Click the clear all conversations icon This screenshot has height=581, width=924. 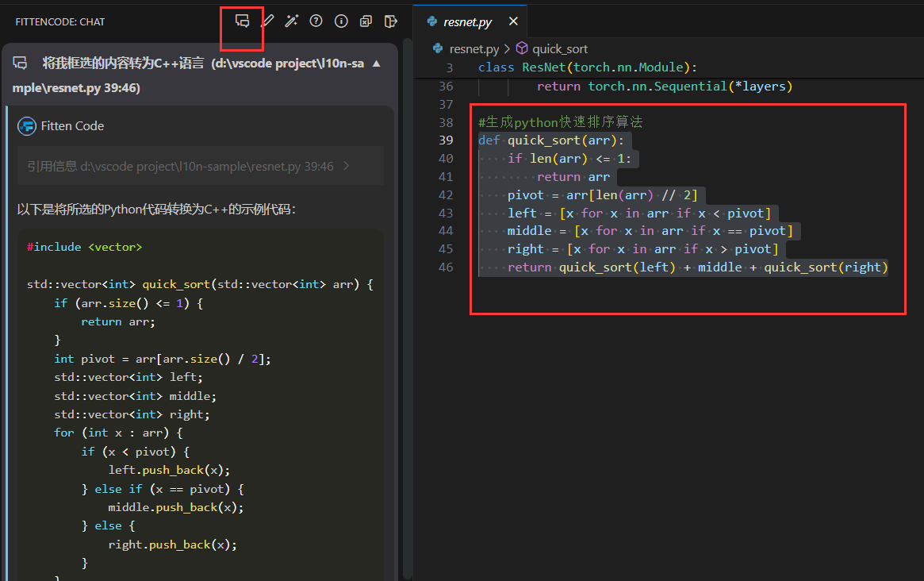click(366, 21)
